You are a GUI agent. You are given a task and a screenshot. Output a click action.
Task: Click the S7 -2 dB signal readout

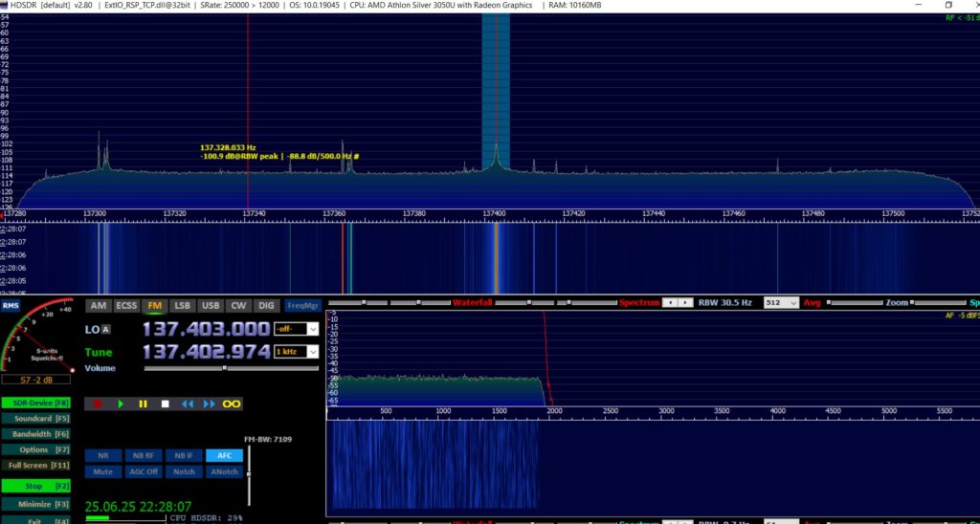tap(36, 379)
